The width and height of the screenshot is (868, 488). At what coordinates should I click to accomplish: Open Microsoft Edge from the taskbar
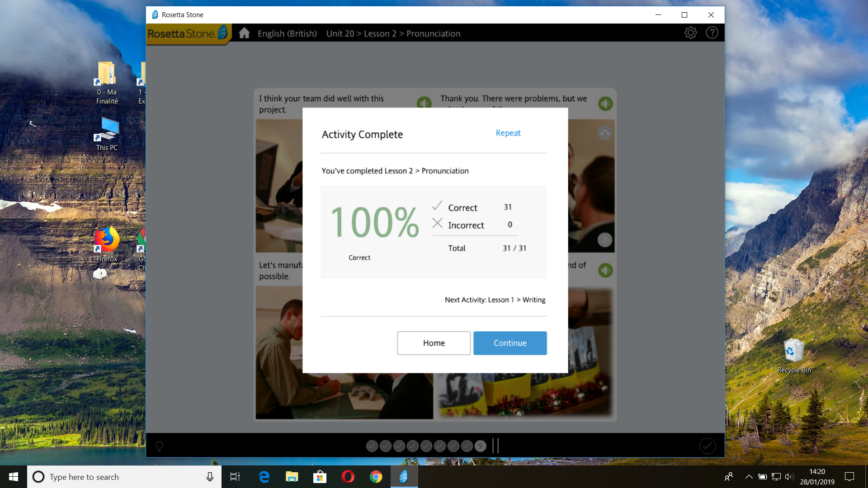pos(264,477)
